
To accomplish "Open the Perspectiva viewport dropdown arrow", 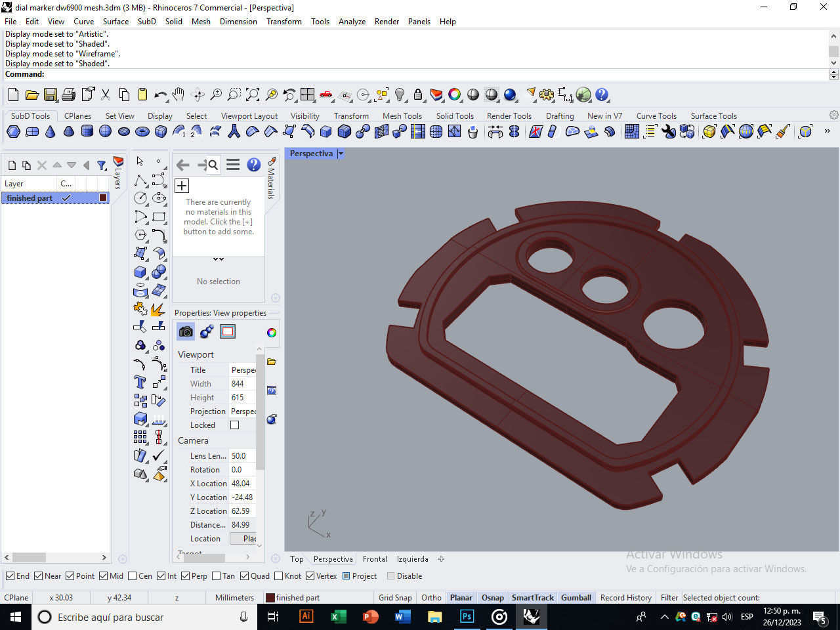I will [341, 154].
